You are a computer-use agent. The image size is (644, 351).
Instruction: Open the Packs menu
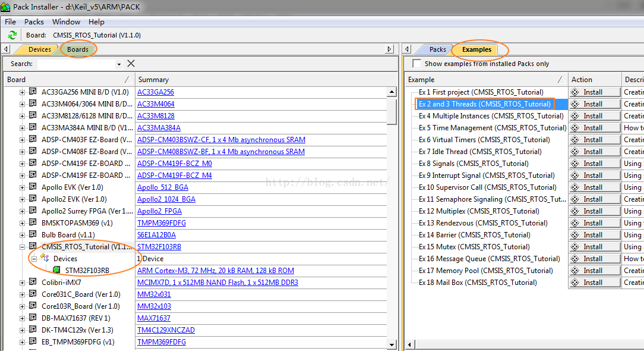(x=34, y=21)
